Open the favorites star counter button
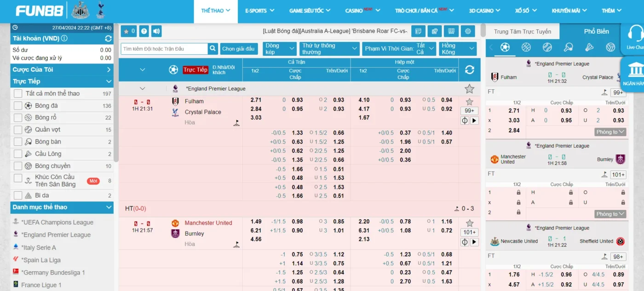 (128, 31)
